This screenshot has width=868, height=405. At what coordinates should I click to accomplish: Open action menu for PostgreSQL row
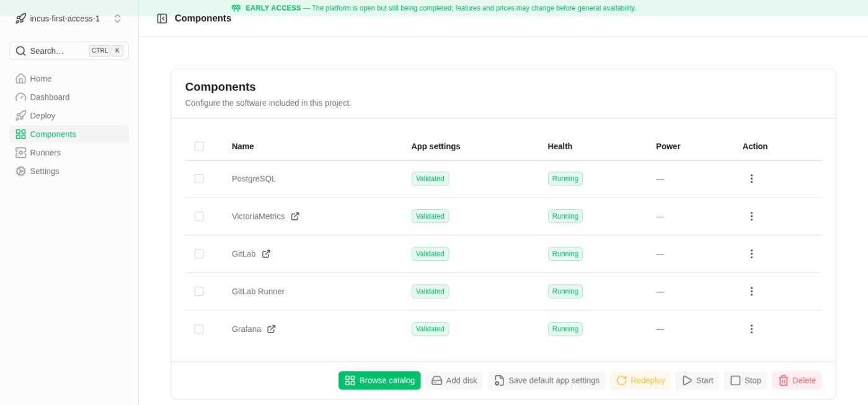[751, 178]
